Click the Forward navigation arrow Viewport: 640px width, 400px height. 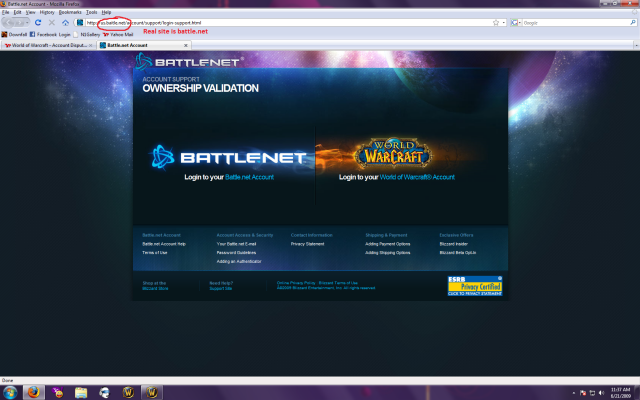19,22
